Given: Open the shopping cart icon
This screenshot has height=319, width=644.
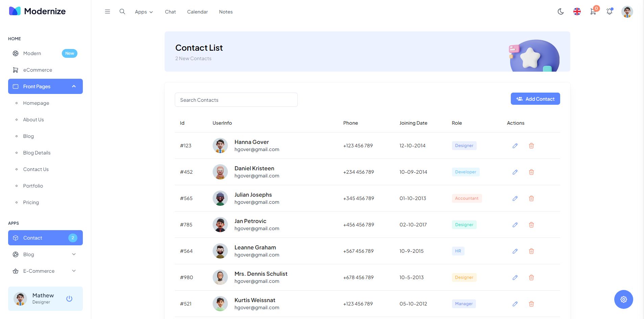Looking at the screenshot, I should click(x=593, y=12).
